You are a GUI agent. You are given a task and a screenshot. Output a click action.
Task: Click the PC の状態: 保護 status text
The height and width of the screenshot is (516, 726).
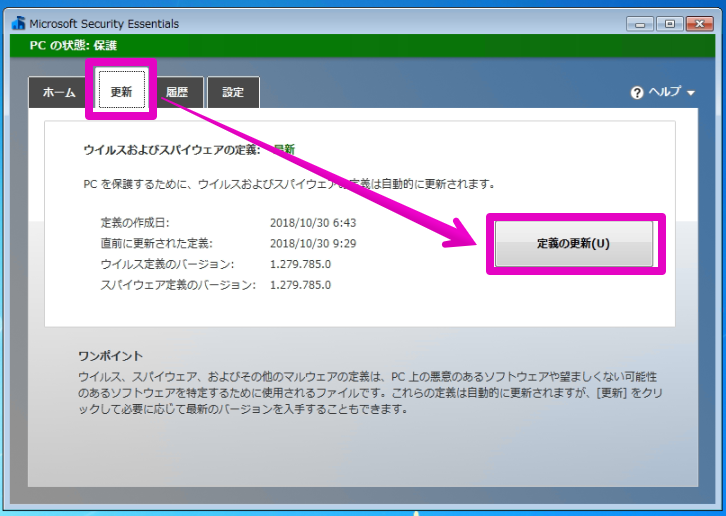pyautogui.click(x=73, y=45)
